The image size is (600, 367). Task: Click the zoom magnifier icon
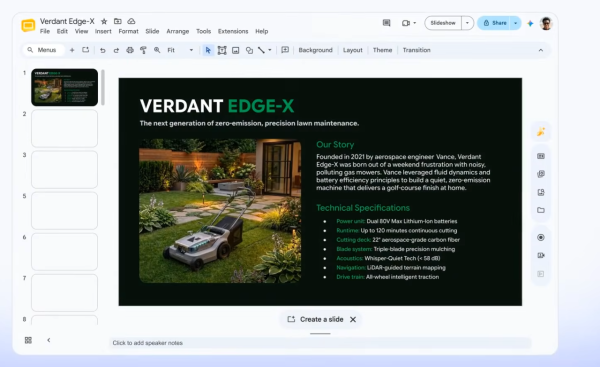[x=157, y=50]
